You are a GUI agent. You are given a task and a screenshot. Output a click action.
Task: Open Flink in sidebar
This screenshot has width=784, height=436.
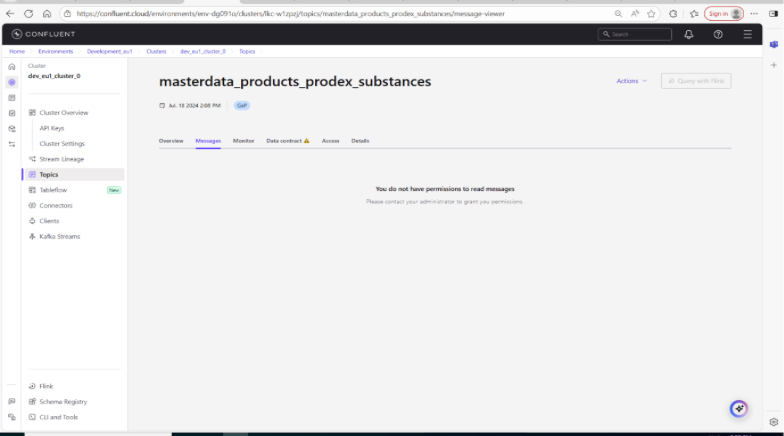pyautogui.click(x=46, y=386)
